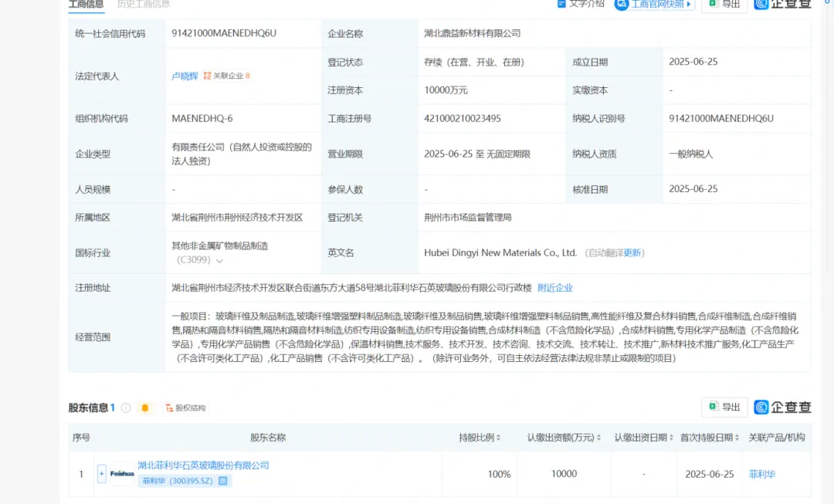Click taxpayer ID value under 纳税人识别号
The height and width of the screenshot is (504, 834).
tap(721, 118)
